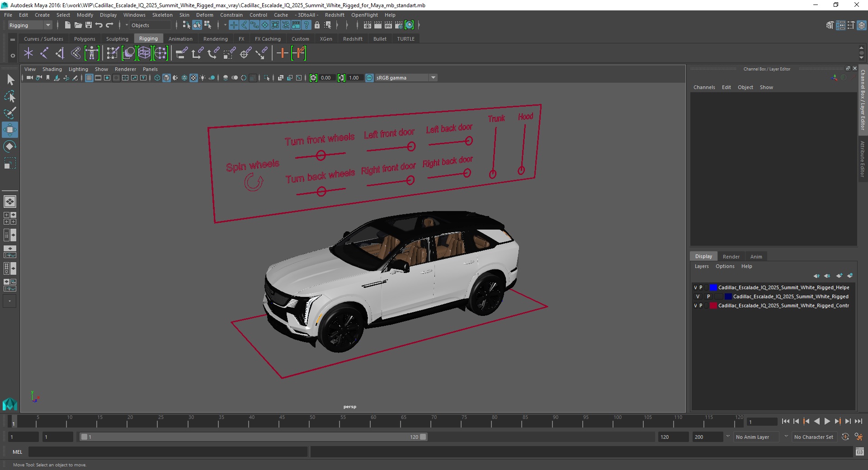This screenshot has height=470, width=868.
Task: Click blue color swatch of Rigged_Helpe layer
Action: coord(713,287)
